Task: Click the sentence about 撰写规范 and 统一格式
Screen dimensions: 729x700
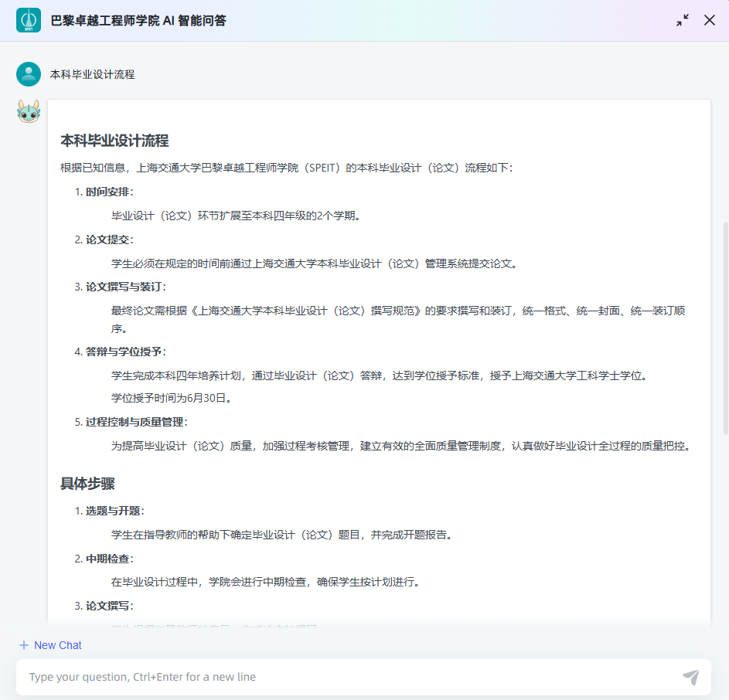Action: point(398,319)
